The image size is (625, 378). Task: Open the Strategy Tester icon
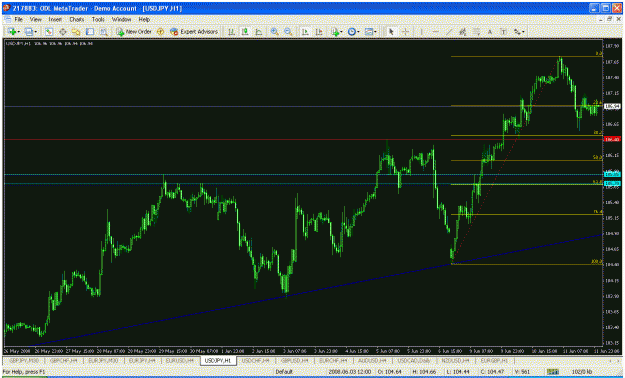point(104,32)
